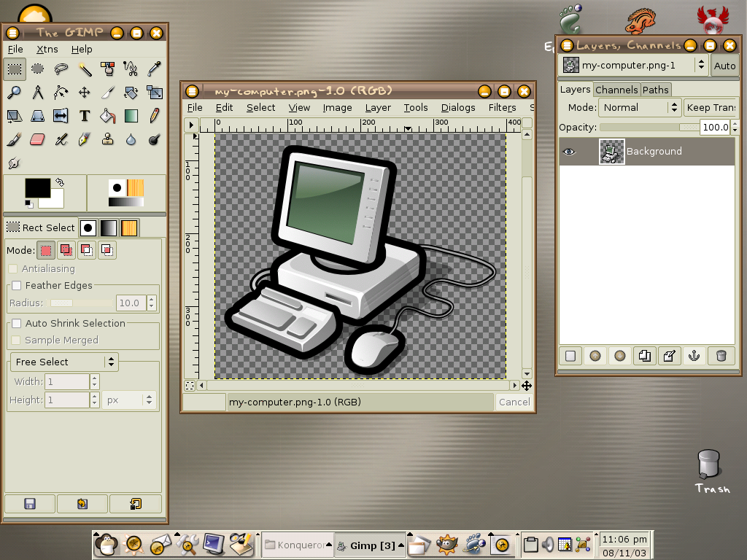
Task: Select the Crop knife tool
Action: pyautogui.click(x=108, y=93)
